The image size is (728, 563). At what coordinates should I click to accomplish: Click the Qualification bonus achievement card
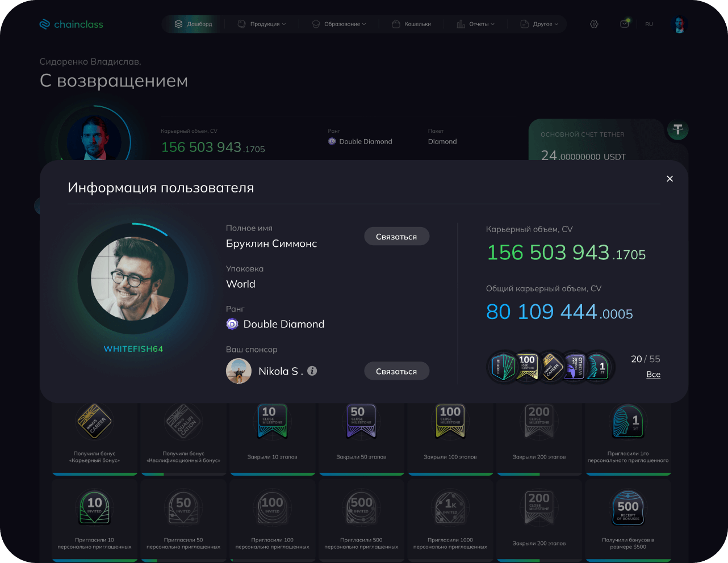coord(183,438)
